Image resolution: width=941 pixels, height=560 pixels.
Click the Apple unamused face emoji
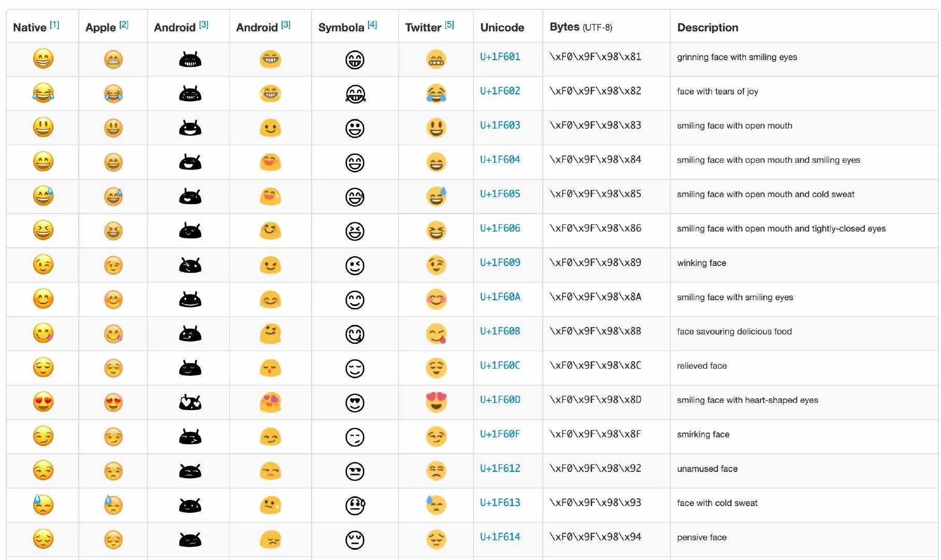point(113,471)
